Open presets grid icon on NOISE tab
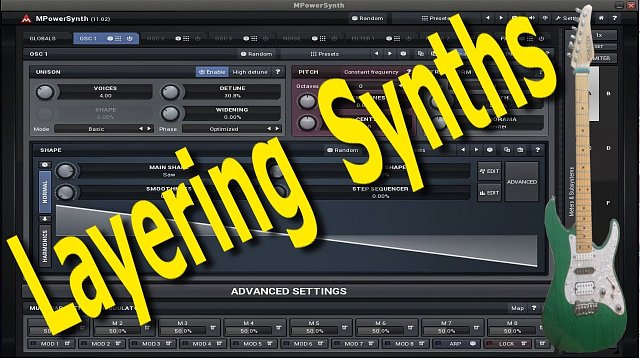This screenshot has width=640, height=360. click(x=322, y=38)
